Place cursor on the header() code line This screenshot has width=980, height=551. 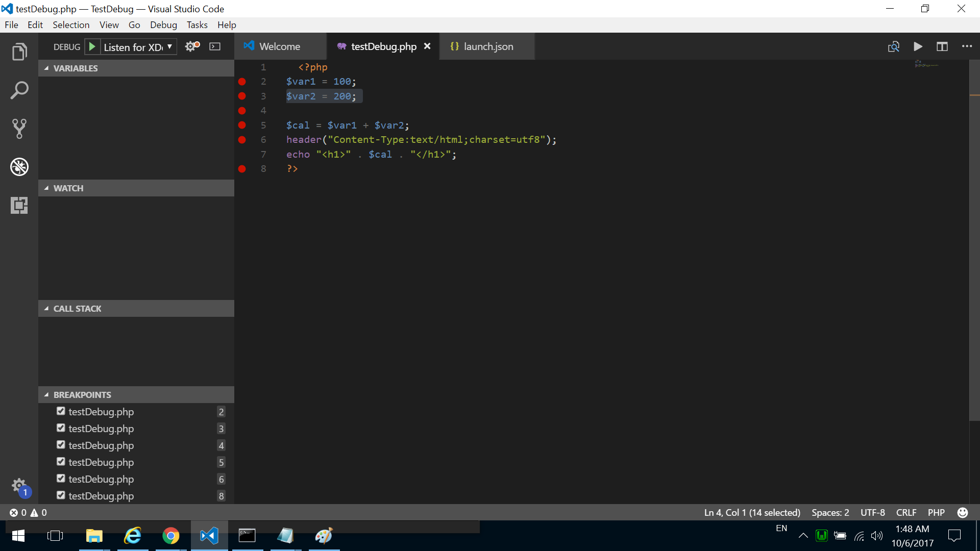click(x=421, y=140)
